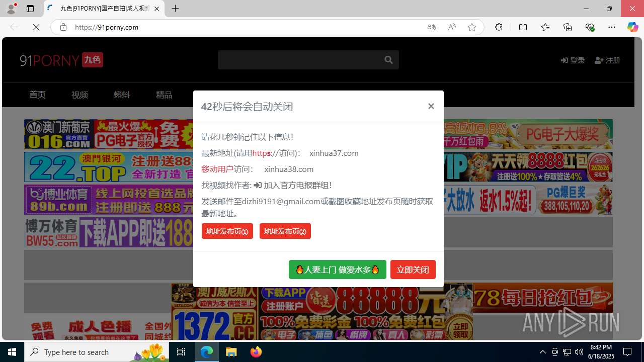
Task: Open Task View on taskbar
Action: tap(181, 352)
